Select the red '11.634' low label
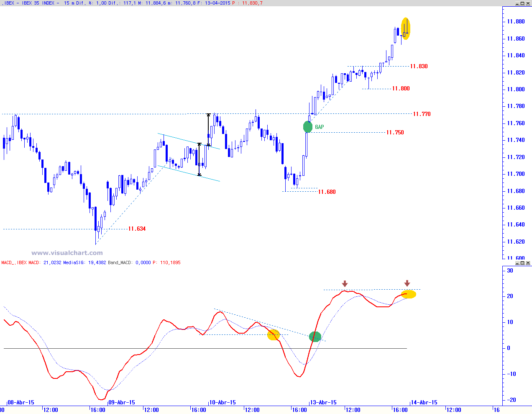 (137, 229)
